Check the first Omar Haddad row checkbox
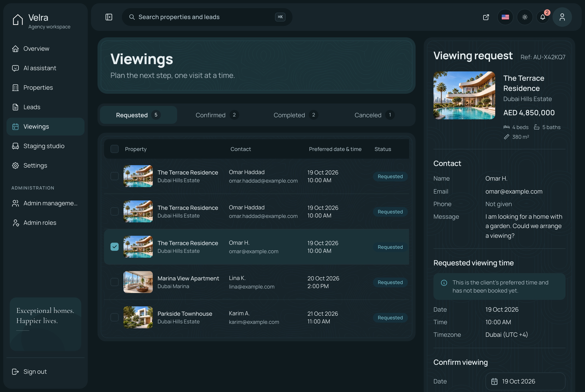 click(115, 176)
